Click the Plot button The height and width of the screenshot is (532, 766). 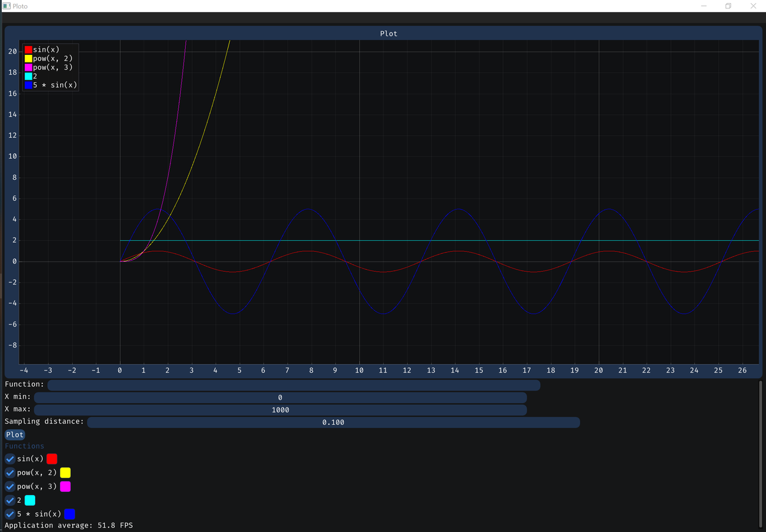tap(15, 434)
